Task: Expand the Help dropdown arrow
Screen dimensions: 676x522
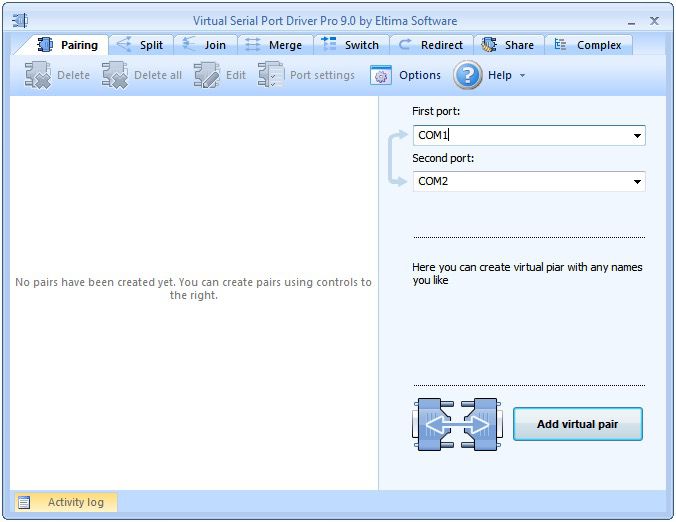Action: [x=522, y=75]
